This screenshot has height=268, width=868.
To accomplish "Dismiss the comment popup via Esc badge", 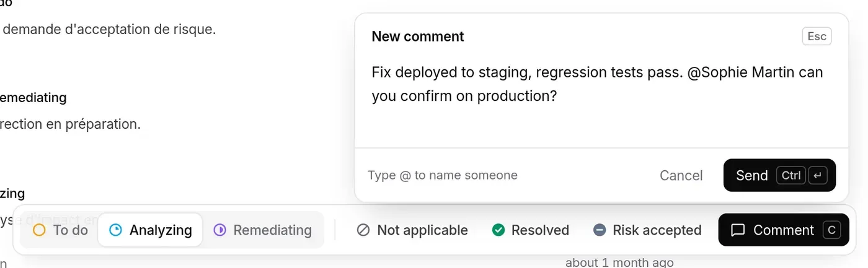I will [x=817, y=36].
